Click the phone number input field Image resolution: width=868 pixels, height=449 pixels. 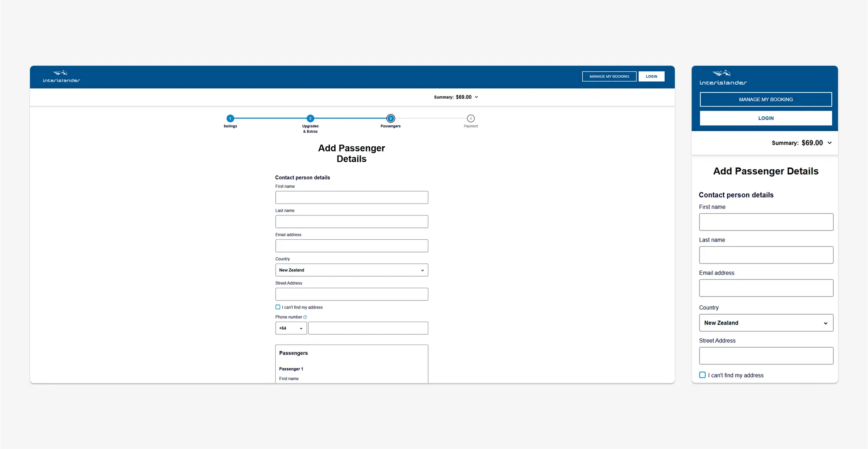pyautogui.click(x=368, y=328)
